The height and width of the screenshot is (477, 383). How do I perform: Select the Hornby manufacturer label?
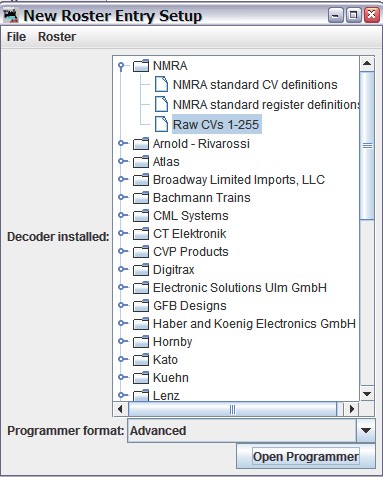172,342
